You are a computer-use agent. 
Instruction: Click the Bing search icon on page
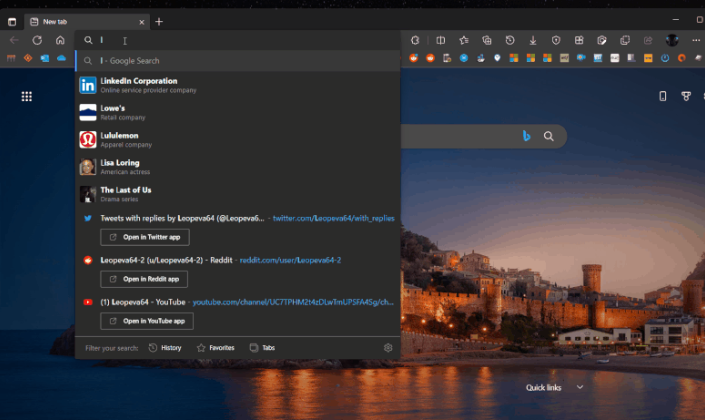click(x=524, y=136)
